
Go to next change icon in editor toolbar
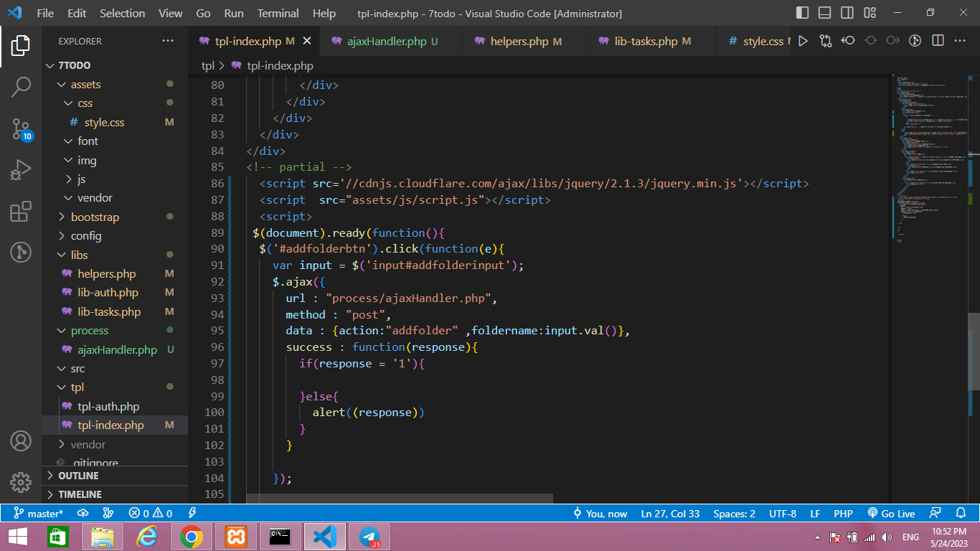tap(892, 42)
